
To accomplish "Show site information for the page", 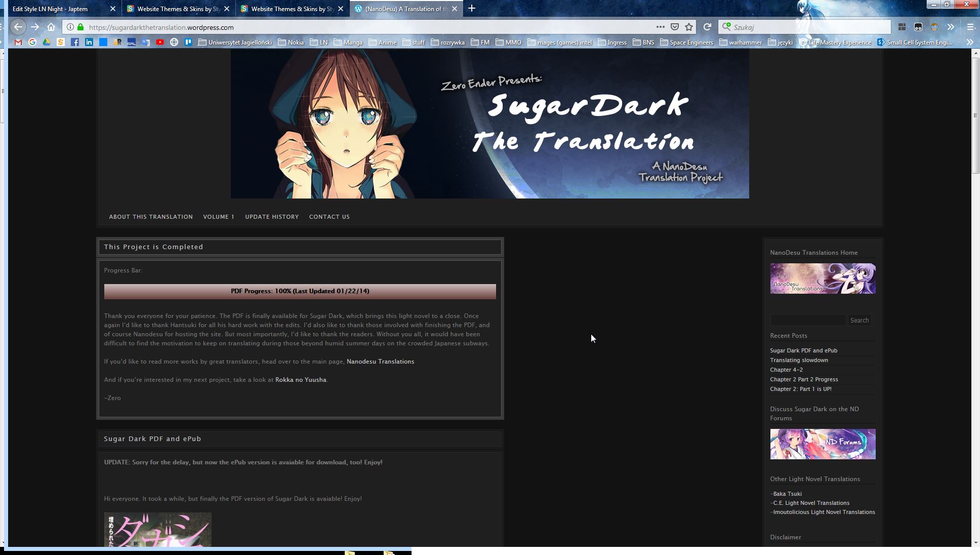I will click(70, 27).
